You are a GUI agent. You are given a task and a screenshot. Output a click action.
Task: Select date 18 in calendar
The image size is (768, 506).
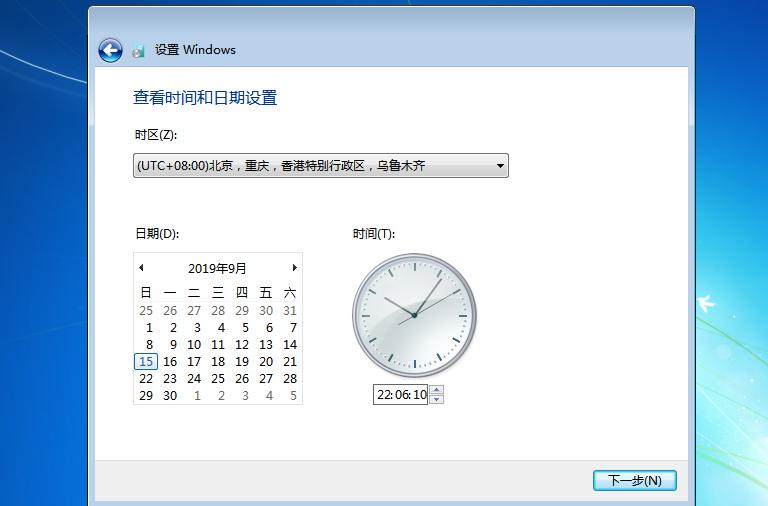218,362
